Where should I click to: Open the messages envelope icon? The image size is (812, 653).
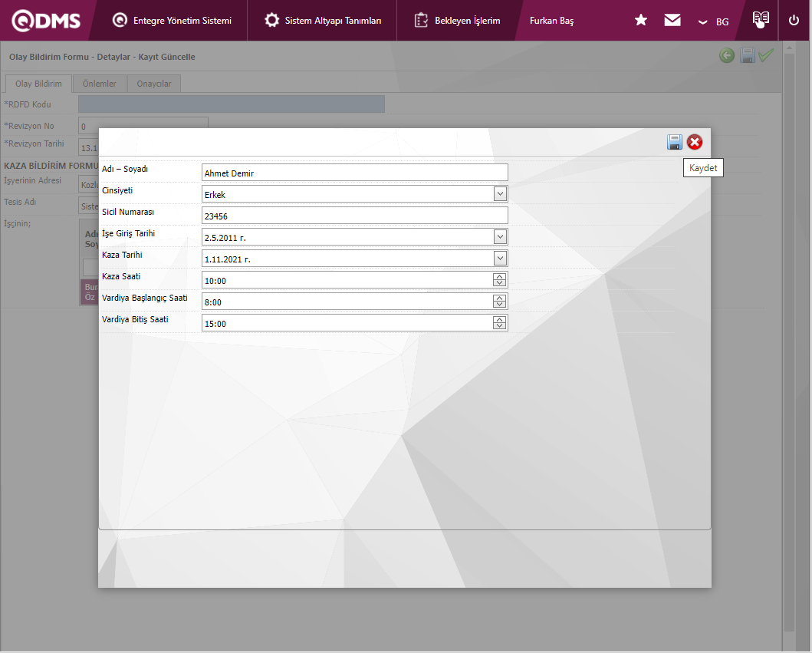coord(672,21)
